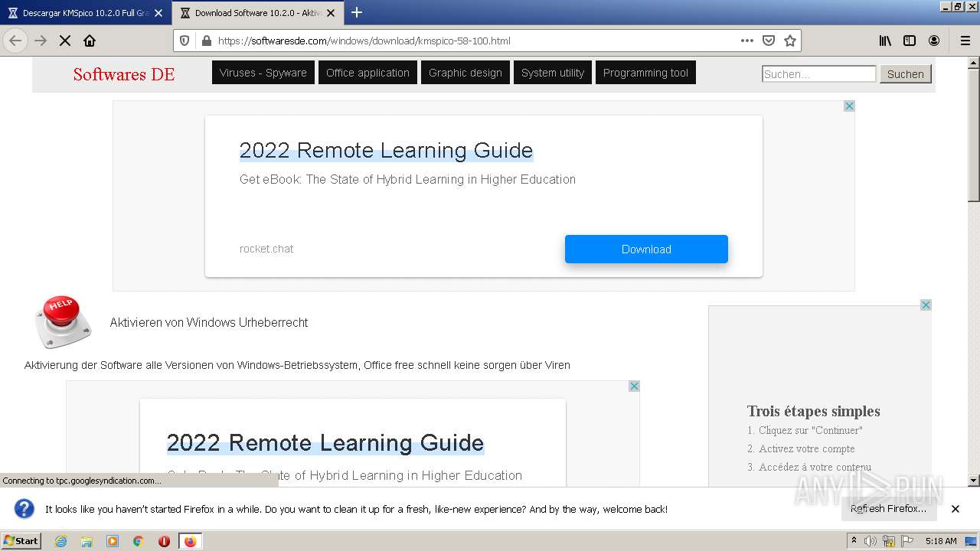980x551 pixels.
Task: Click the Softwares DE logo
Action: click(124, 74)
